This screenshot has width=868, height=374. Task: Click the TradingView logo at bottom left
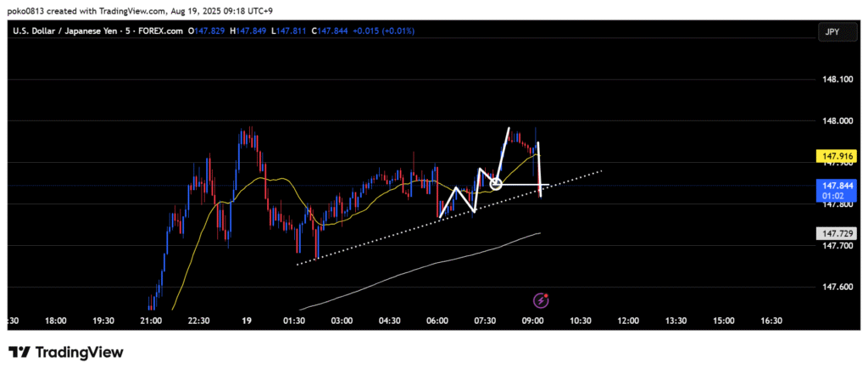(x=66, y=352)
